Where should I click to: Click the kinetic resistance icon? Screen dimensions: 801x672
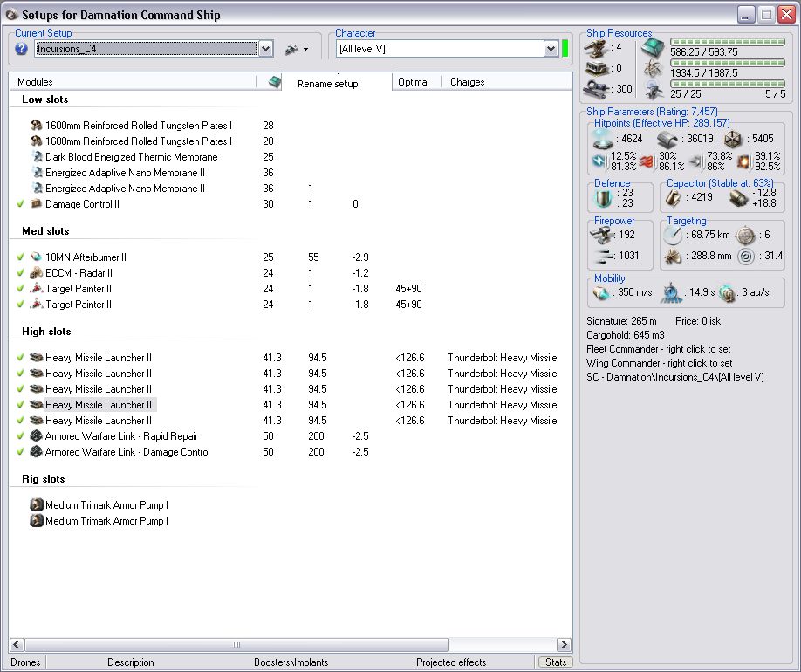(695, 161)
